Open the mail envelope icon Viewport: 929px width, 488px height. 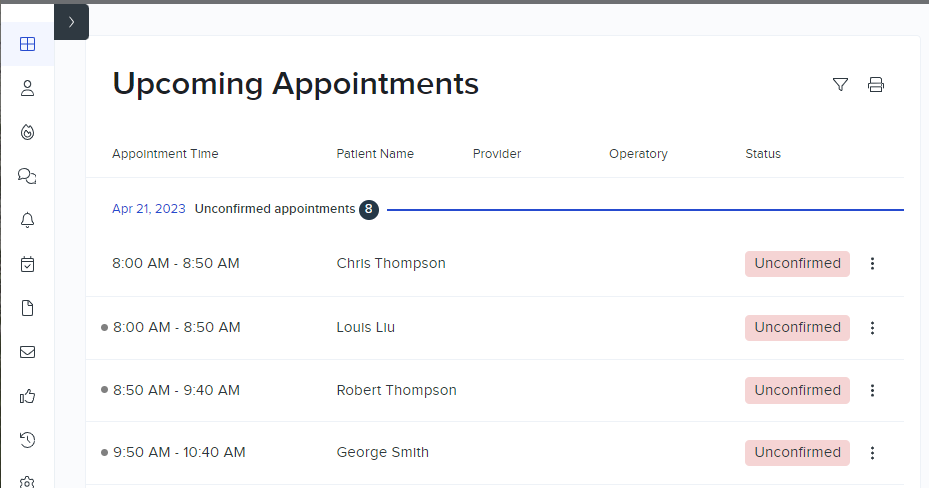[28, 352]
